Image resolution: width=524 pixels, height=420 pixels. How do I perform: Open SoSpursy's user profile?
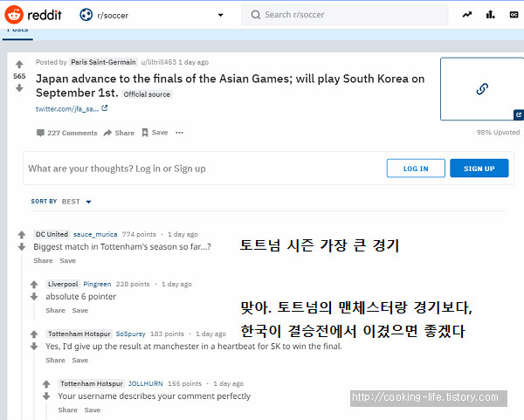coord(131,334)
